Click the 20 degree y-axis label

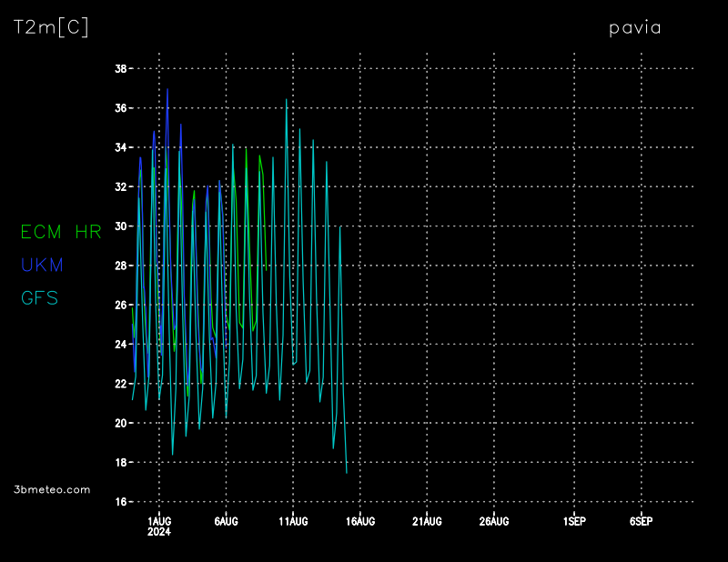[x=120, y=423]
